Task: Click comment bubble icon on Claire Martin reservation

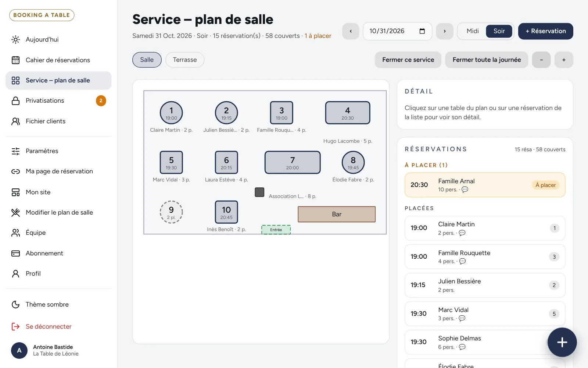Action: 462,233
